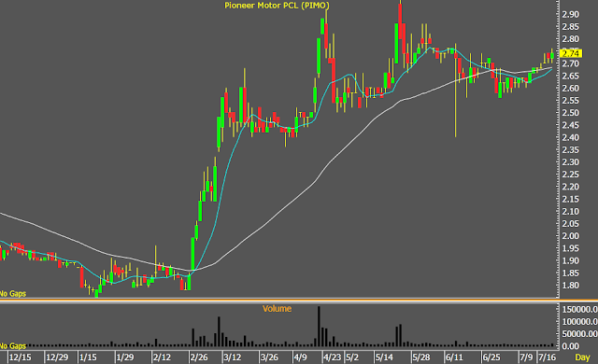Select the 4/9 date marker
The image size is (598, 364).
pos(300,357)
